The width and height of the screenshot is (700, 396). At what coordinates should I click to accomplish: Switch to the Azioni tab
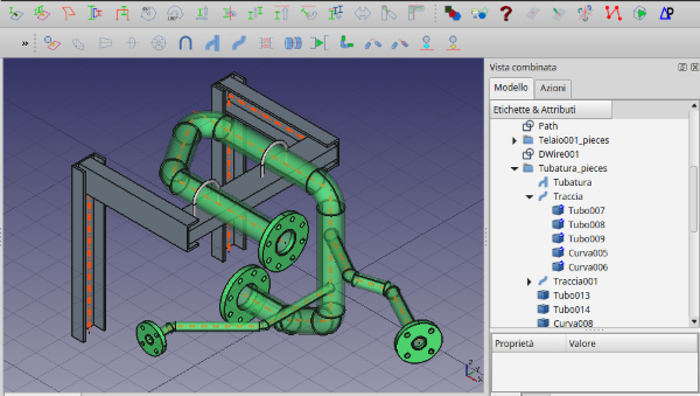click(x=553, y=88)
